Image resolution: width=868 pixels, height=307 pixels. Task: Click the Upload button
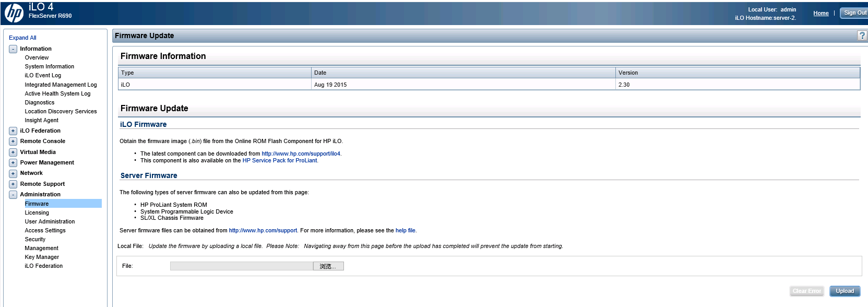(x=845, y=291)
